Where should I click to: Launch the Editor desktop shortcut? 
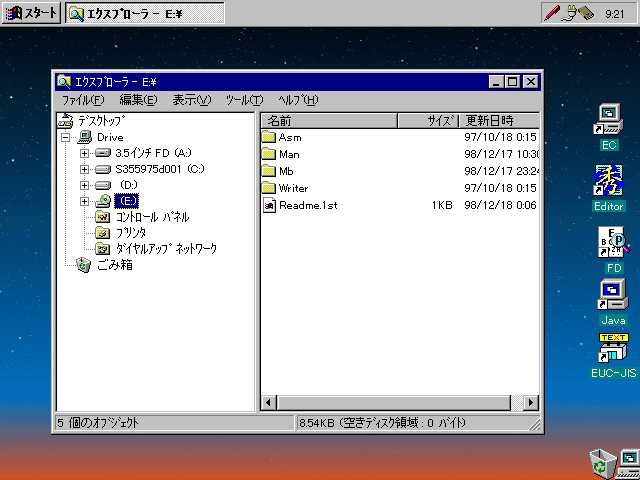(x=608, y=181)
